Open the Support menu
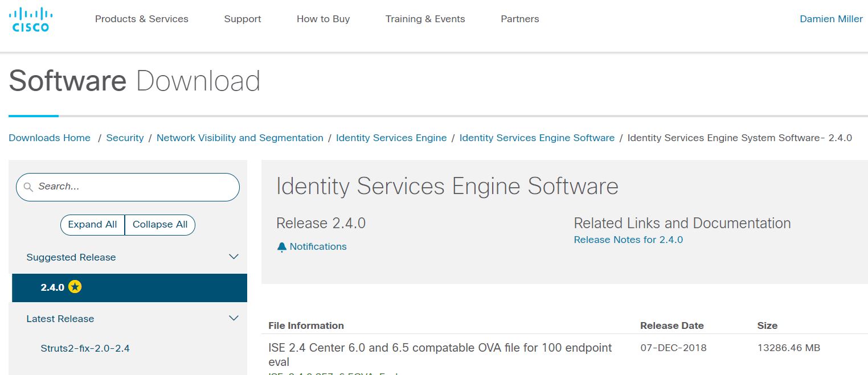The image size is (868, 375). 243,19
